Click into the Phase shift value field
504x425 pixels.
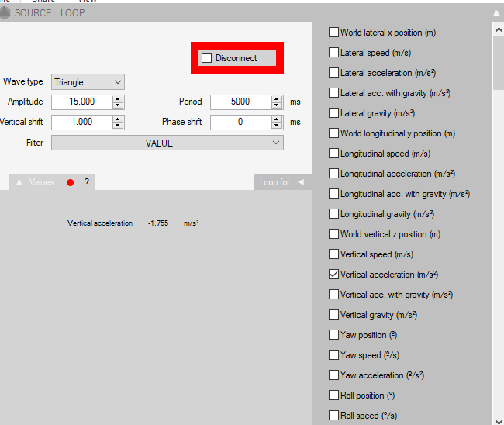240,123
